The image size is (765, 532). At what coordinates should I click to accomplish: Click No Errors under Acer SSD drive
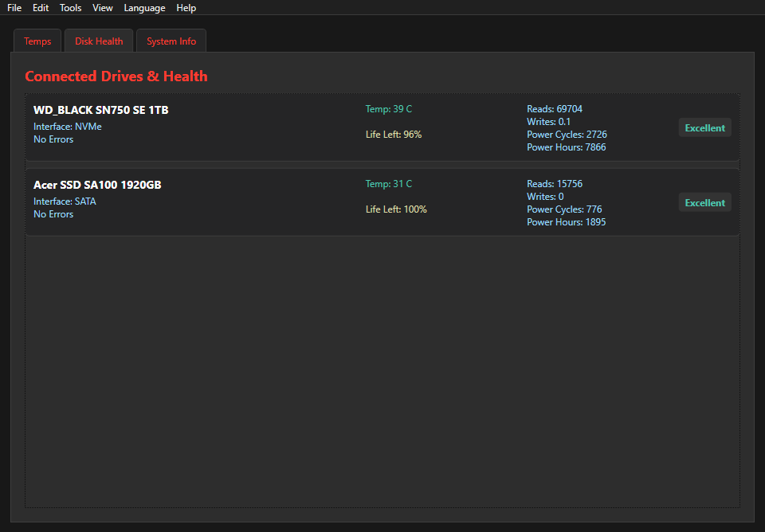coord(53,214)
